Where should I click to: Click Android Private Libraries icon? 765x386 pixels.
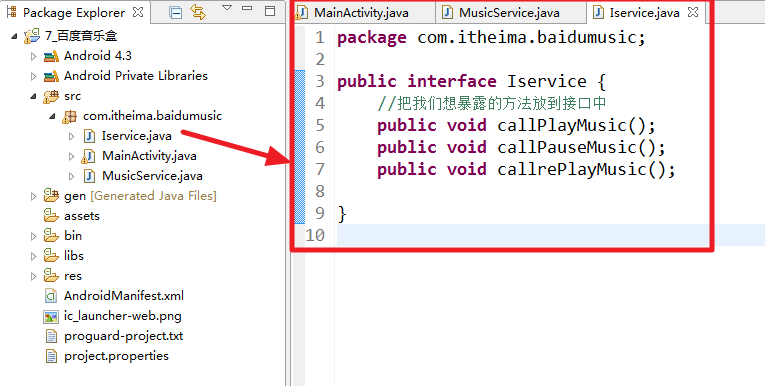coord(51,77)
